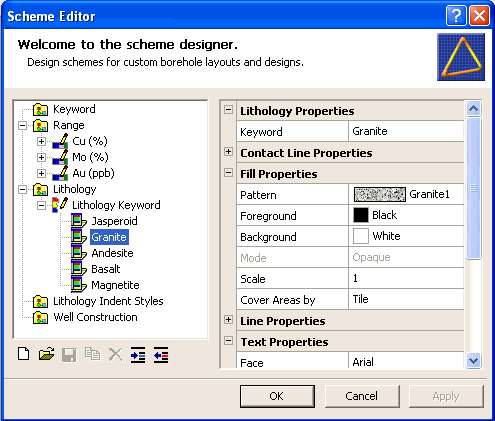Click the help question mark button
495x421 pixels.
[x=456, y=16]
